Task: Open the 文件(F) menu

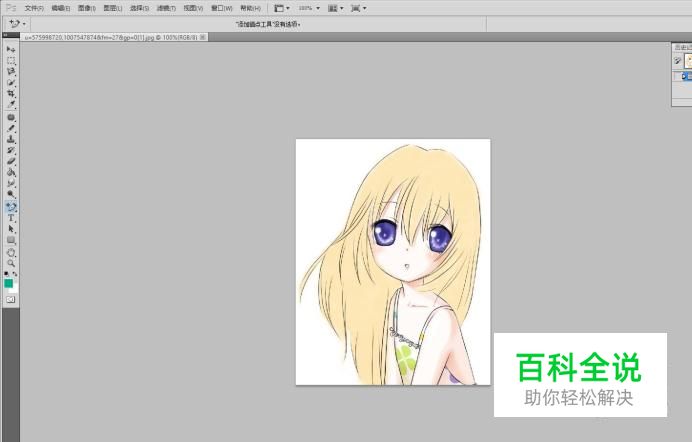Action: [34, 8]
